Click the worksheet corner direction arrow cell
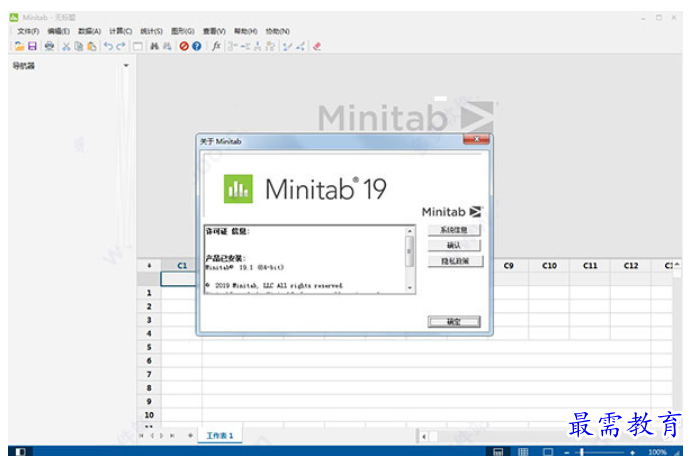Image resolution: width=690 pixels, height=456 pixels. point(149,266)
